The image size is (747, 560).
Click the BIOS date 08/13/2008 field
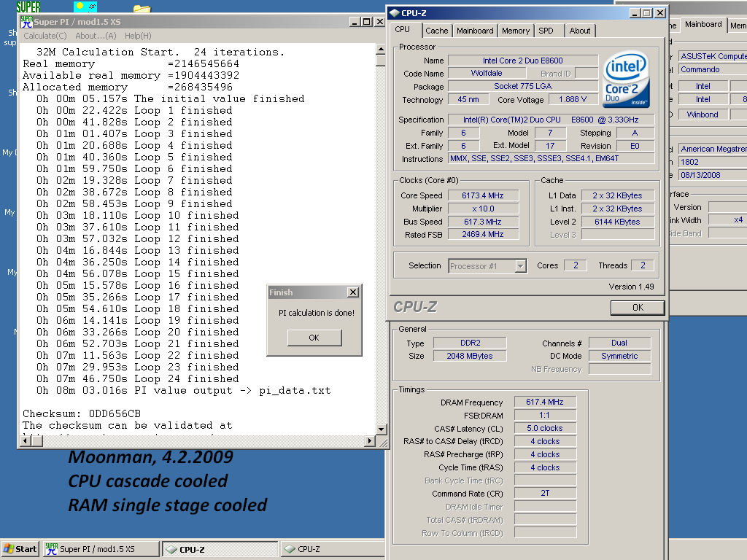[713, 175]
